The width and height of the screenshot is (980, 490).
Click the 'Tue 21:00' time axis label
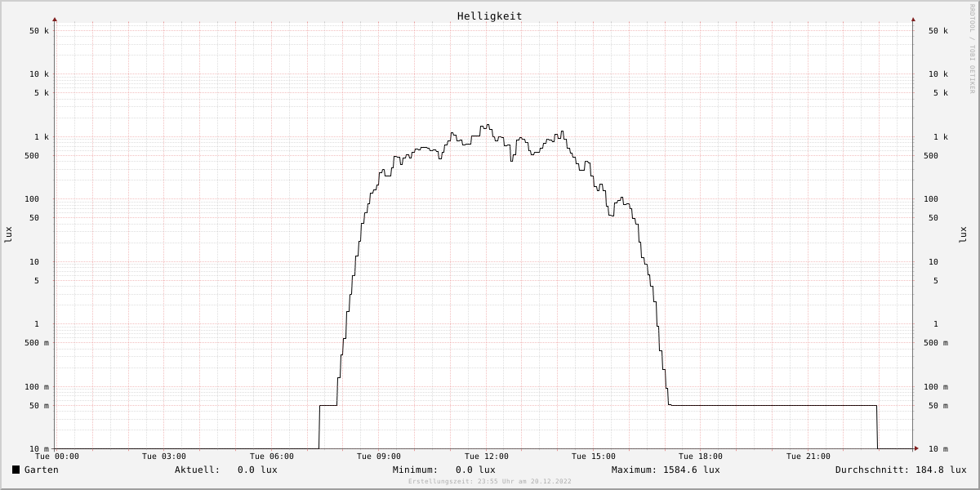(x=808, y=457)
